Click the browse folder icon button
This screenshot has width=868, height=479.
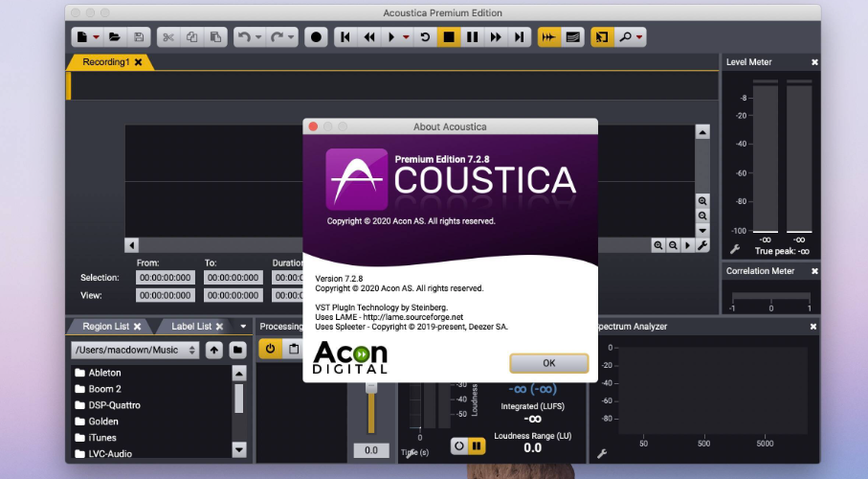pyautogui.click(x=237, y=350)
